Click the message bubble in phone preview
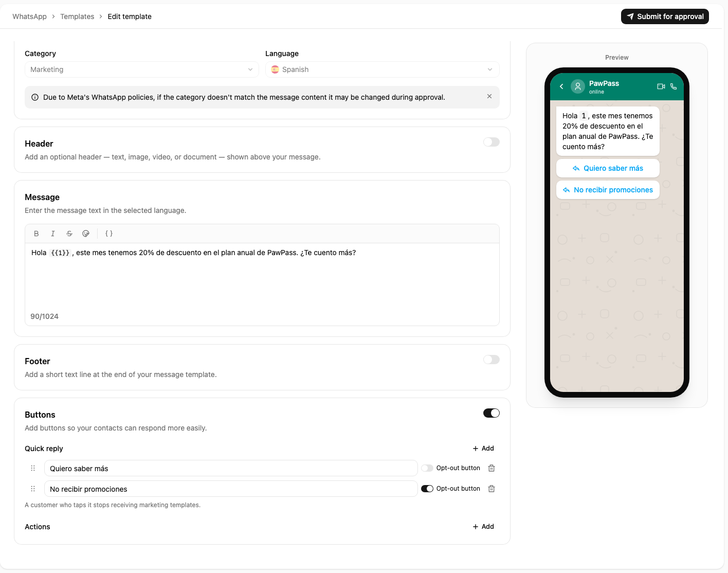Viewport: 728px width, 573px height. click(x=608, y=131)
